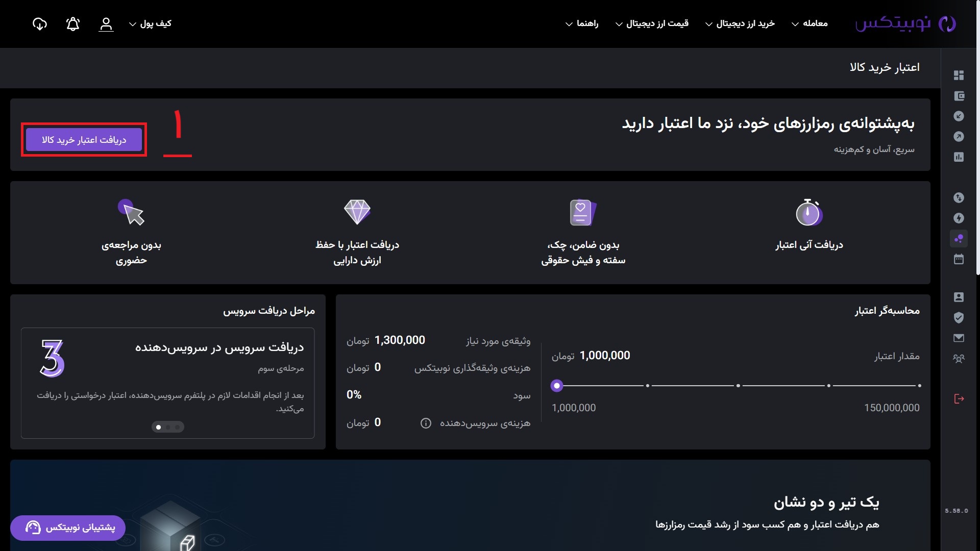Click the document icon for بدون ضامن، چک
This screenshot has height=551, width=980.
point(583,212)
